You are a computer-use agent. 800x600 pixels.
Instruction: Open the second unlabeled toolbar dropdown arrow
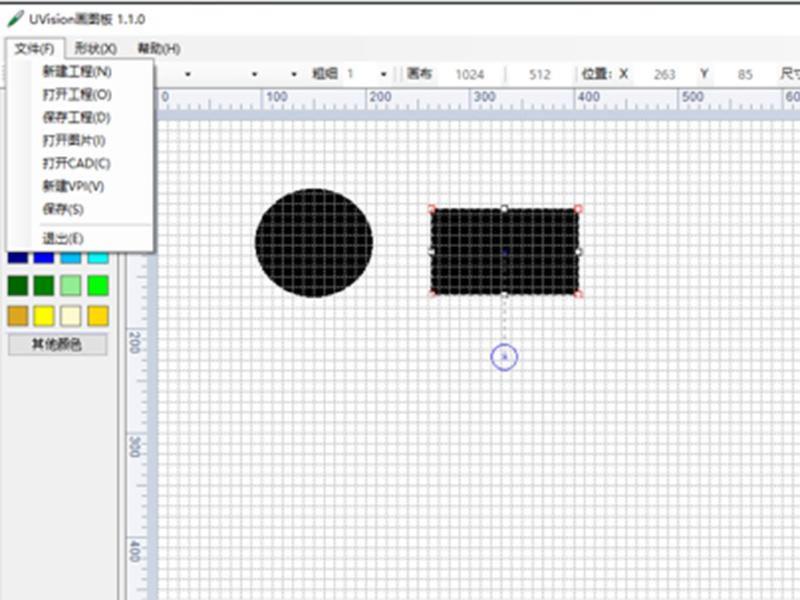254,74
